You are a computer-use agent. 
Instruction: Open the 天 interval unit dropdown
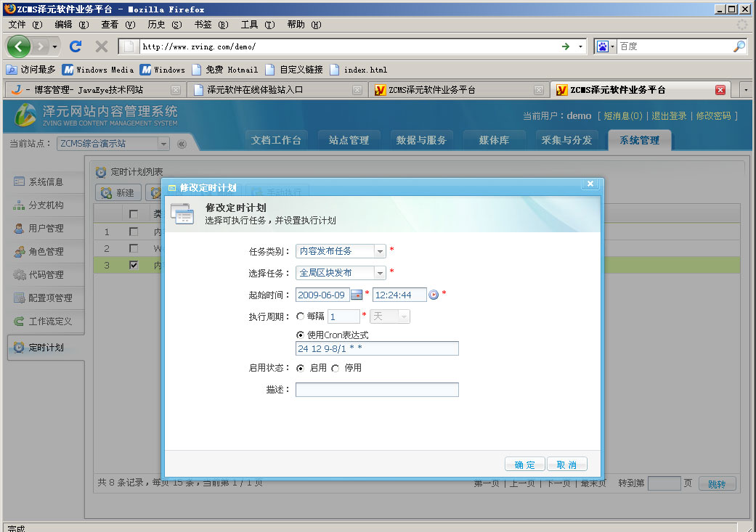pos(390,316)
